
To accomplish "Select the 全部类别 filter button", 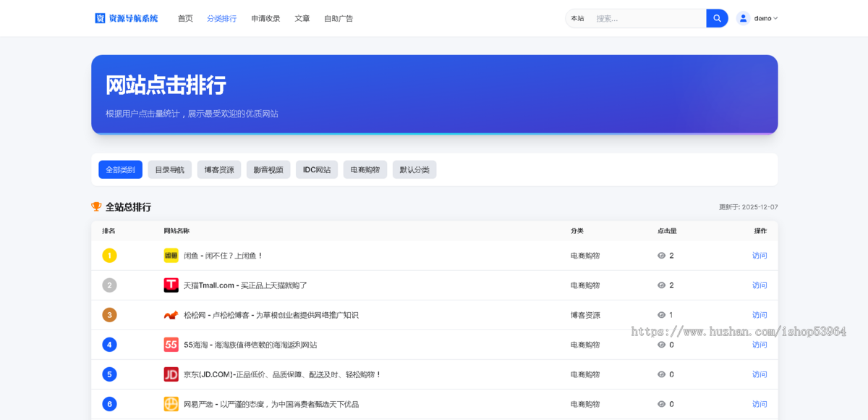I will [x=120, y=169].
